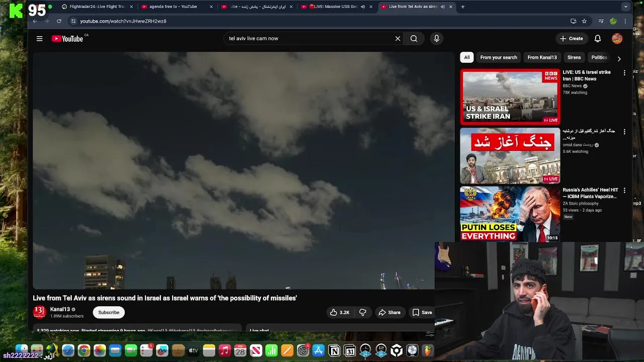Open a new browser tab
Screen dimensions: 644x362
[x=463, y=7]
